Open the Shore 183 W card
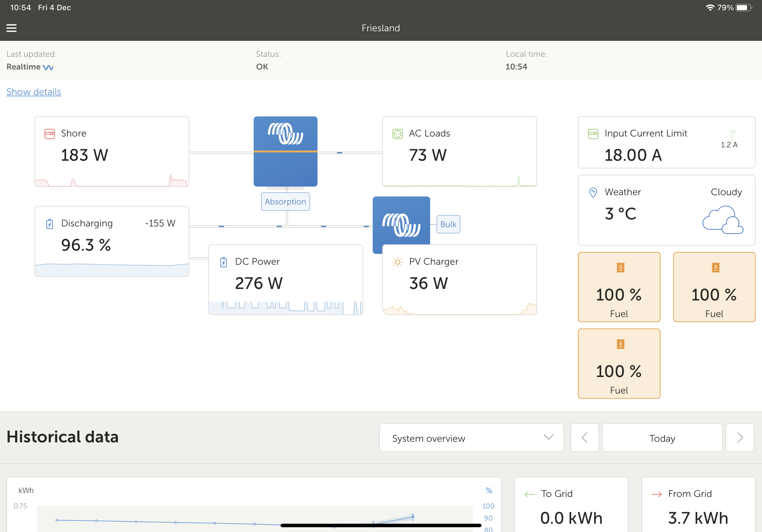 coord(112,151)
